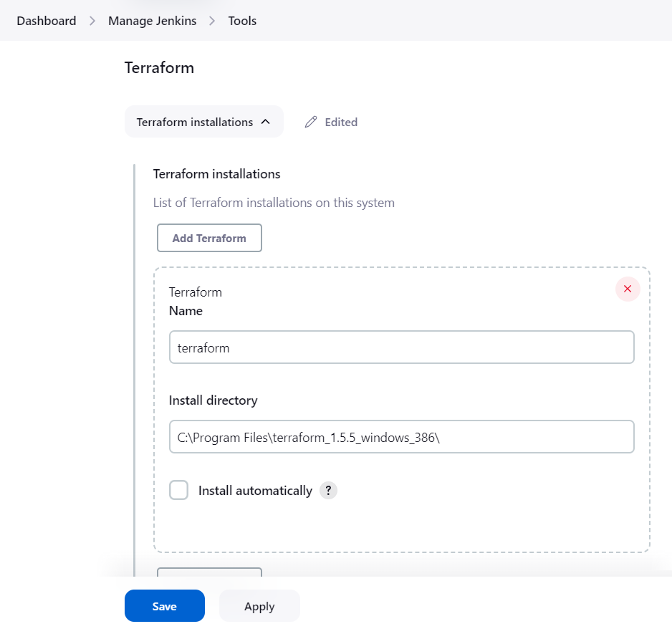672x639 pixels.
Task: Apply the configuration changes
Action: 259,605
